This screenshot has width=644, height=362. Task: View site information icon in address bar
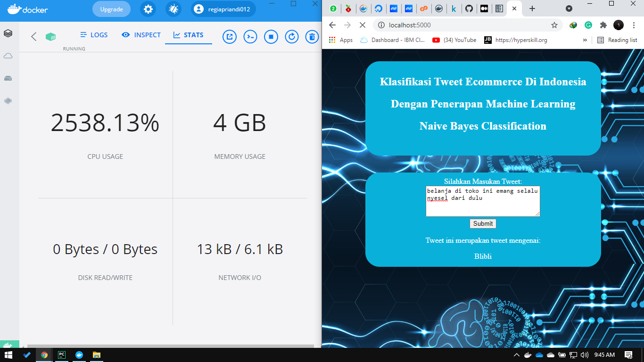(380, 25)
